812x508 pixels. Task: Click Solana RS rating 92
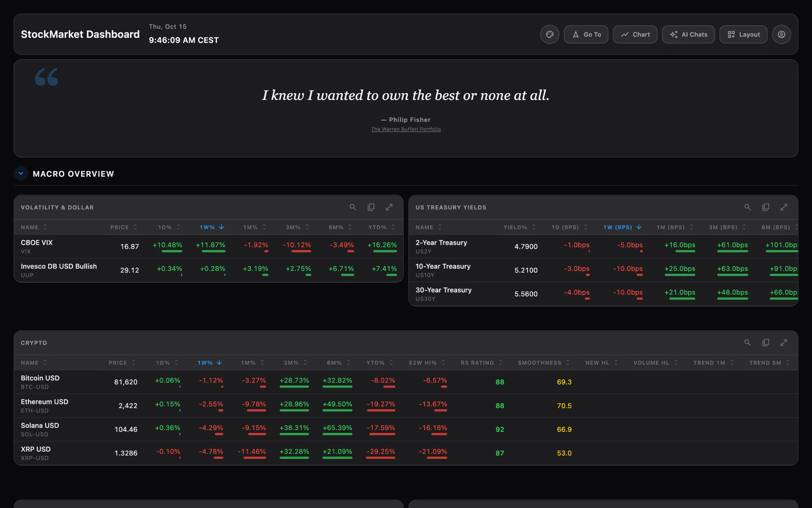[x=500, y=429]
